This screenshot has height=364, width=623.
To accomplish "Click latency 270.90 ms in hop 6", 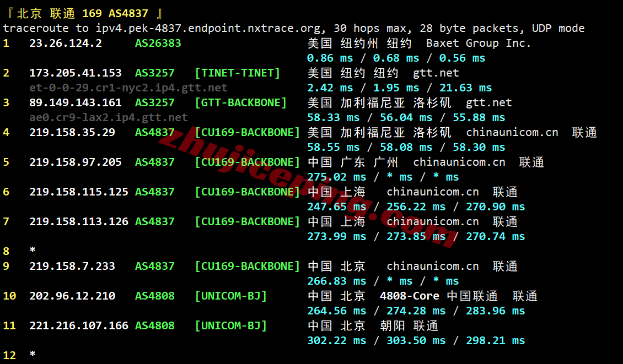I will coord(496,207).
